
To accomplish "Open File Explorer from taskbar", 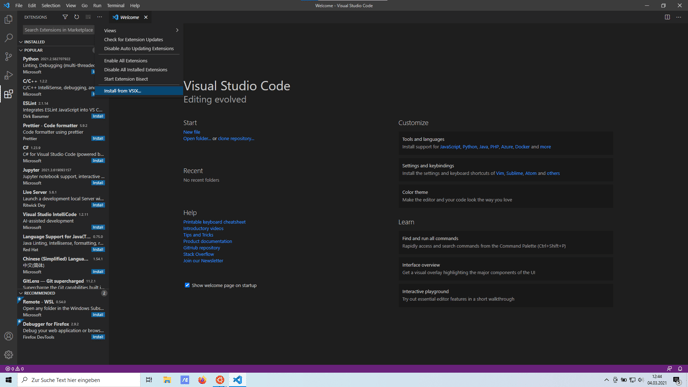I will 167,380.
